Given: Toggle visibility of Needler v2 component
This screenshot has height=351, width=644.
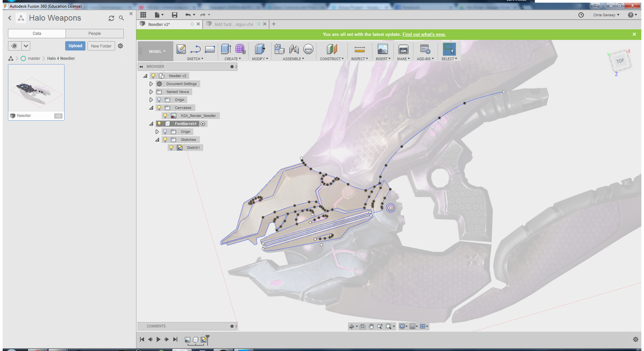Looking at the screenshot, I should (x=153, y=76).
